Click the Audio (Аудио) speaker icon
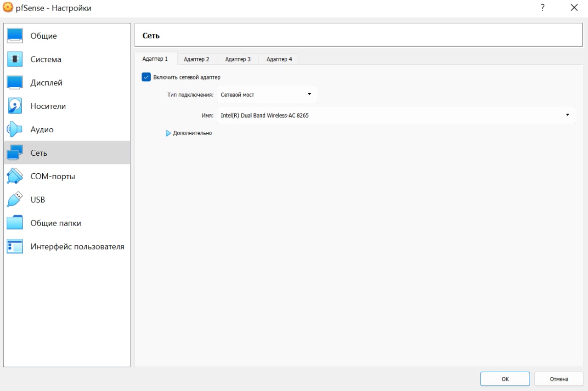This screenshot has height=391, width=588. coord(15,130)
